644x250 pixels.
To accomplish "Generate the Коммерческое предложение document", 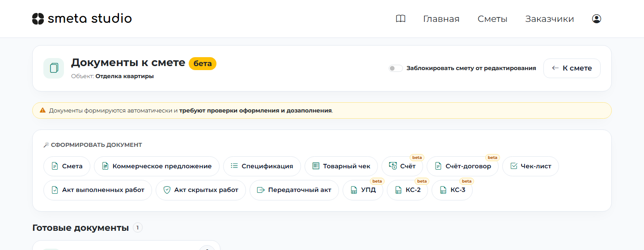I will pyautogui.click(x=157, y=166).
